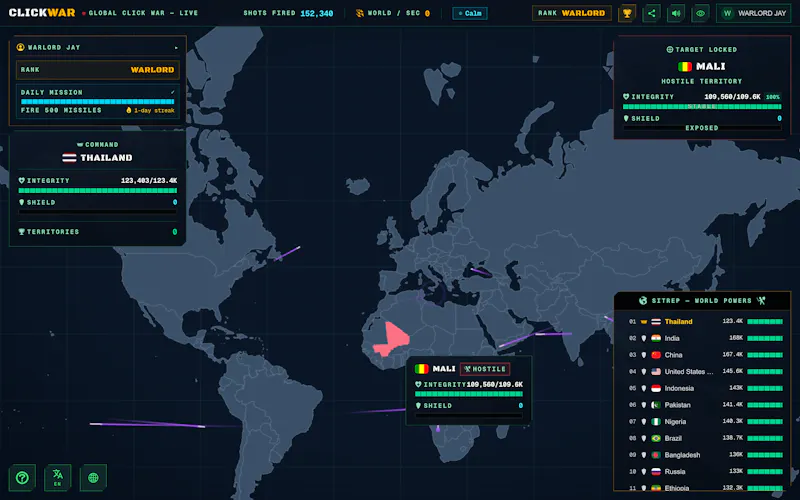The width and height of the screenshot is (800, 500).
Task: Click the China flag icon in the SITREP list
Action: pyautogui.click(x=656, y=355)
